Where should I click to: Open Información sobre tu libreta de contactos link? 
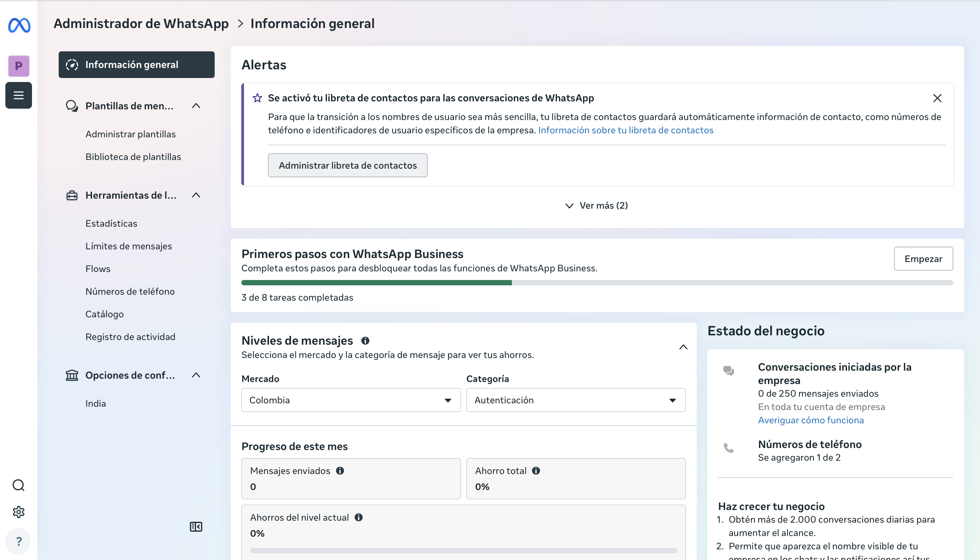click(x=625, y=130)
